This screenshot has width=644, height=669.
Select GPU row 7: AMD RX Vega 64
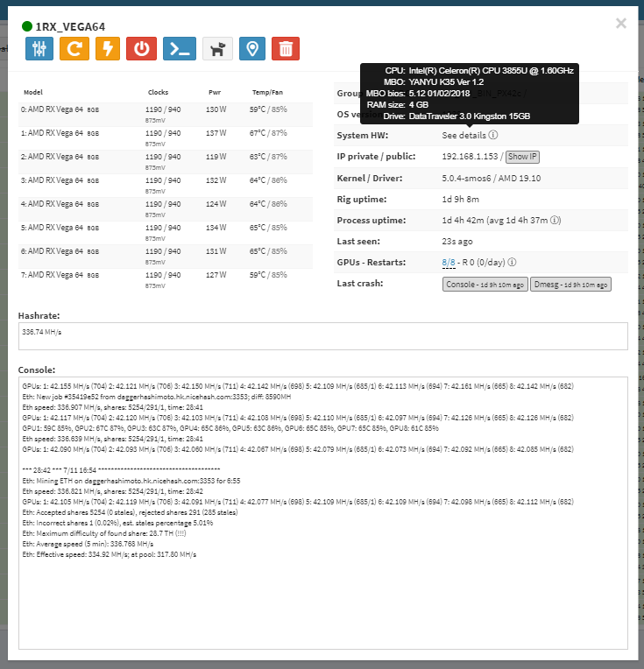(x=166, y=280)
